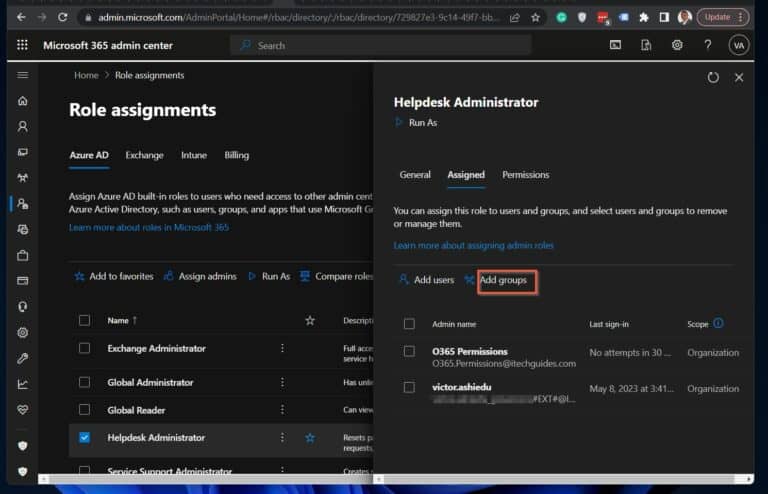Switch to the Billing tab

237,155
